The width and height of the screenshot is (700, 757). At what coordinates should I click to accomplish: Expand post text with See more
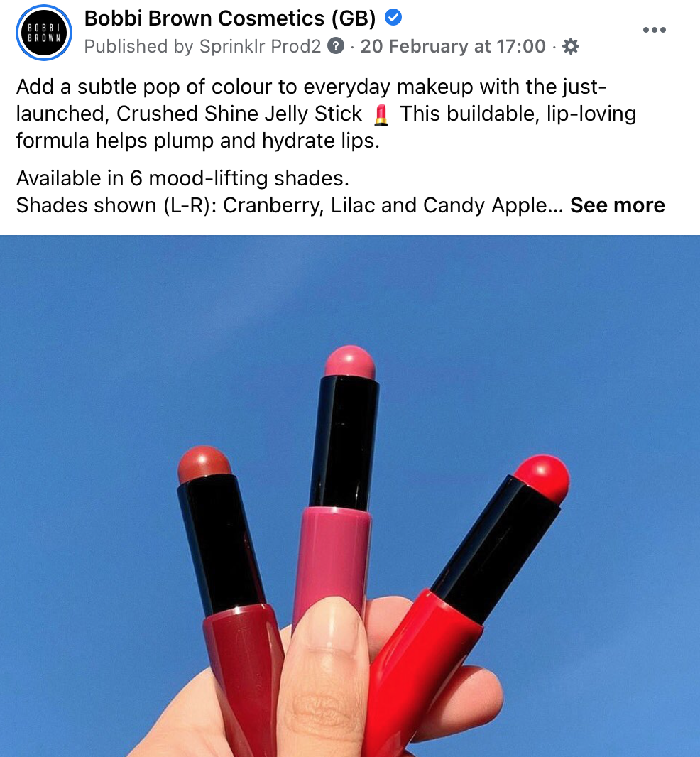618,205
